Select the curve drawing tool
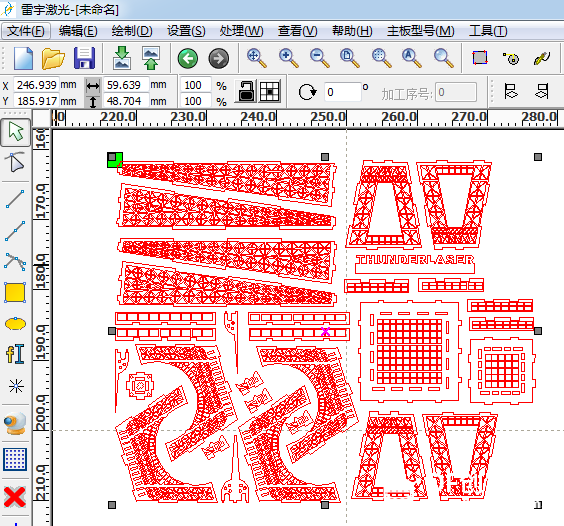 point(15,261)
